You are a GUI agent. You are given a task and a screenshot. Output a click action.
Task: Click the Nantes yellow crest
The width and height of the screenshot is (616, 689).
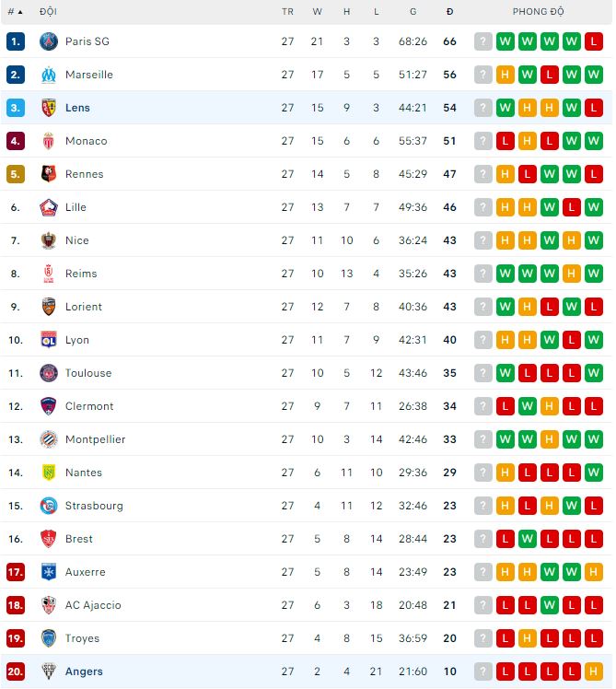pyautogui.click(x=49, y=473)
